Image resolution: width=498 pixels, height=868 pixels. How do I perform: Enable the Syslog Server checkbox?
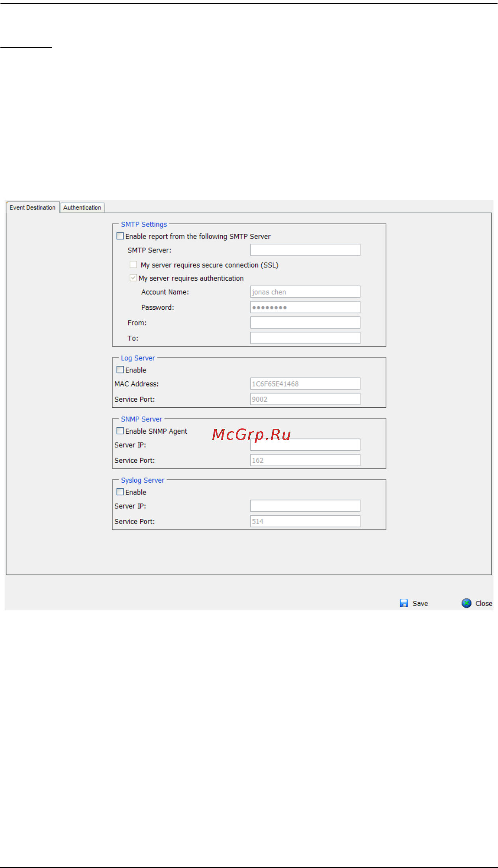click(x=120, y=492)
